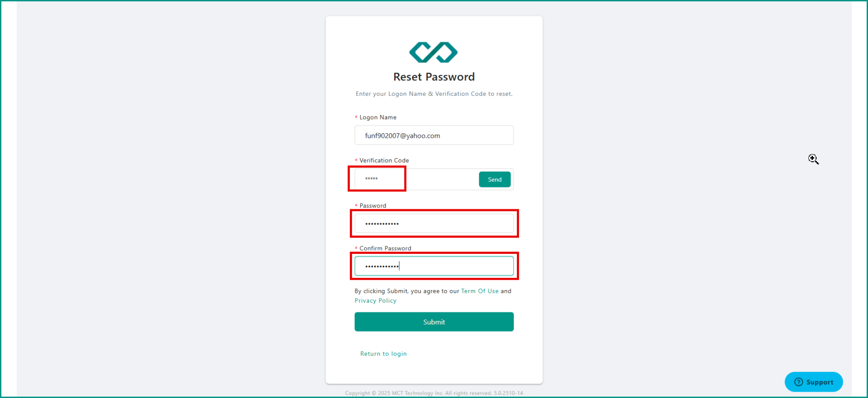This screenshot has height=398, width=868.
Task: Open the Term Of Use link
Action: (480, 291)
